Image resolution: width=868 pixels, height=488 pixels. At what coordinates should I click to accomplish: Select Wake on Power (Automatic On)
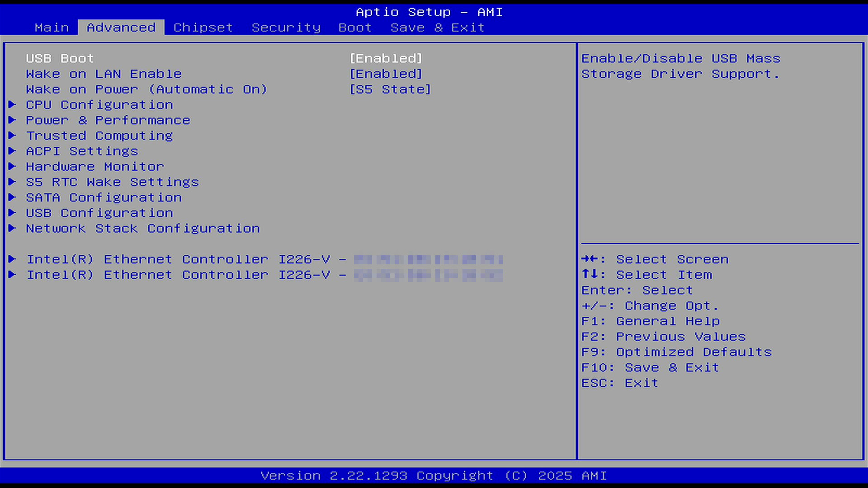point(146,89)
